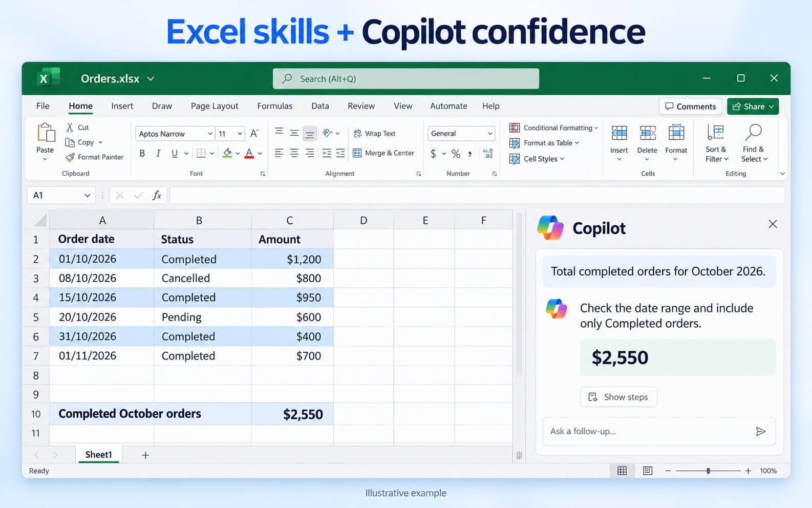Switch to Page Layout view in status bar

coord(648,471)
